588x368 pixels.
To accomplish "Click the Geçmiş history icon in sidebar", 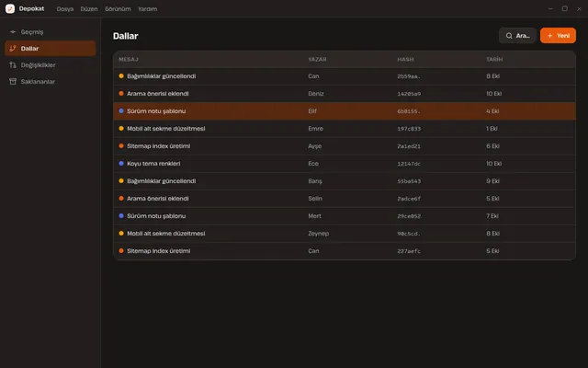I will click(x=13, y=32).
